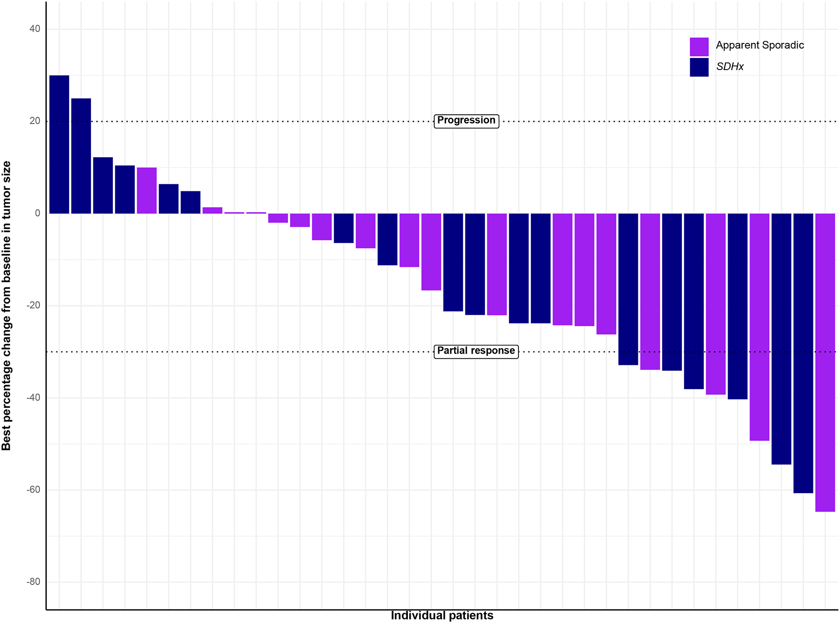Click the Partial response label box
The image size is (840, 623).
point(476,351)
